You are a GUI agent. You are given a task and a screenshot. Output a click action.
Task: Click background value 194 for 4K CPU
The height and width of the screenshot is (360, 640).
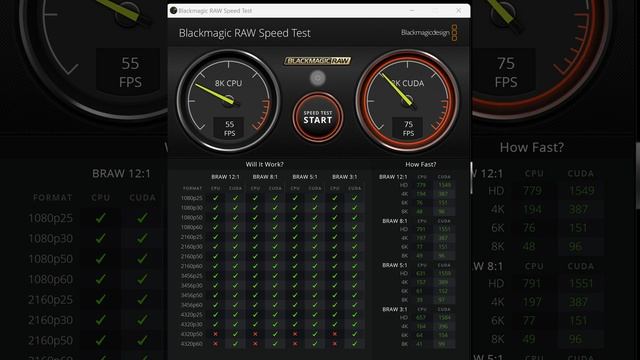point(532,209)
